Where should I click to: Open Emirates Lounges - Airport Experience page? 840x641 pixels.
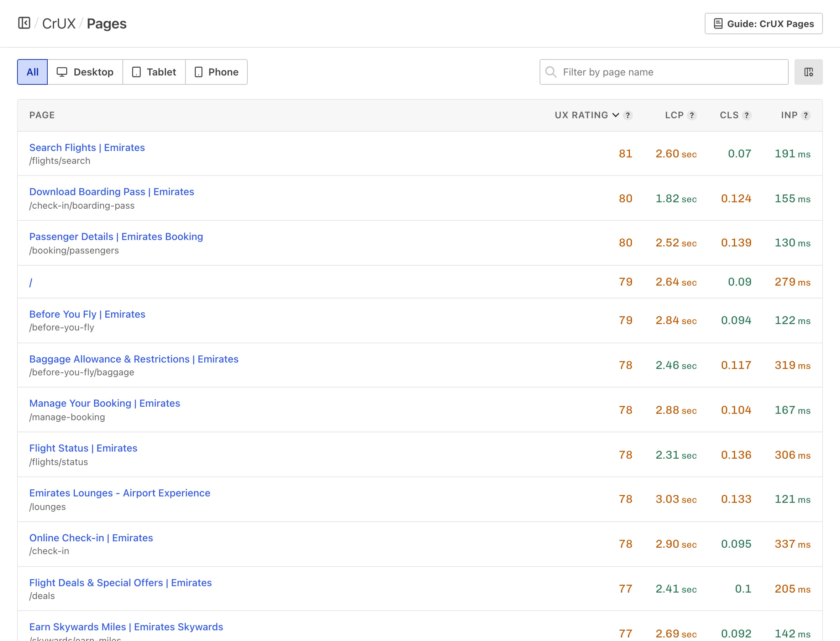(120, 493)
